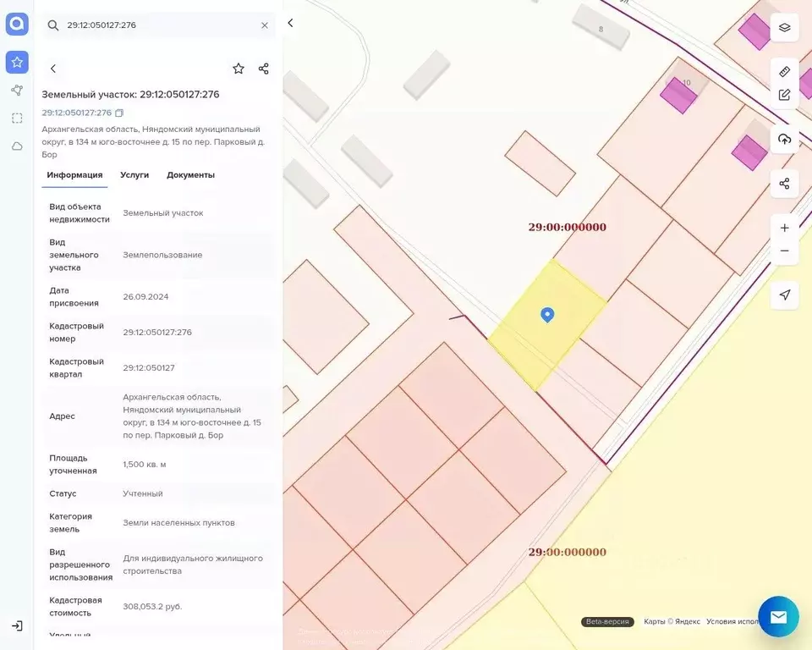Locate my position with arrow icon

pos(784,295)
